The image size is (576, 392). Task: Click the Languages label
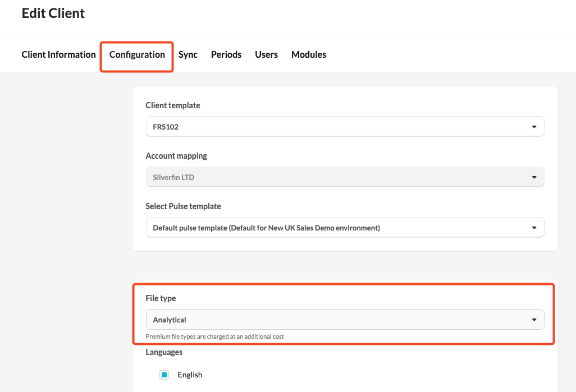click(164, 352)
